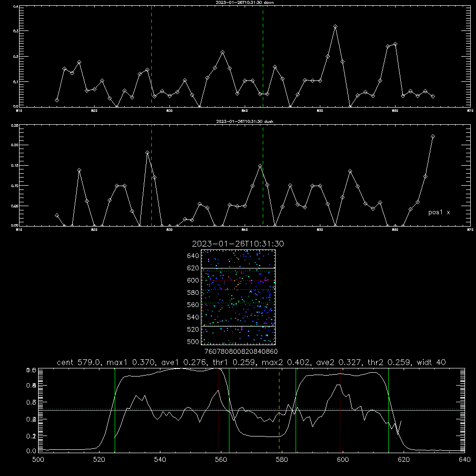
Task: Click the 'ave2 0.327' value in stats line
Action: [x=339, y=362]
